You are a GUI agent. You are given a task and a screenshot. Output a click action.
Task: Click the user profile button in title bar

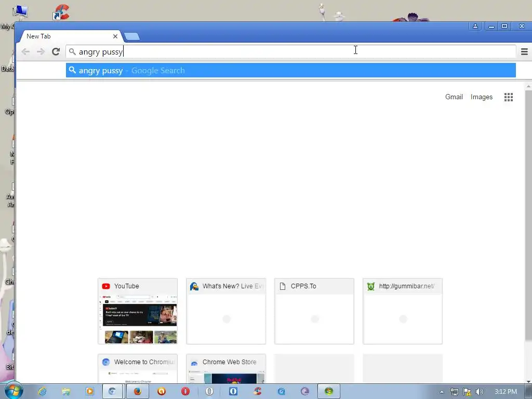pos(475,26)
